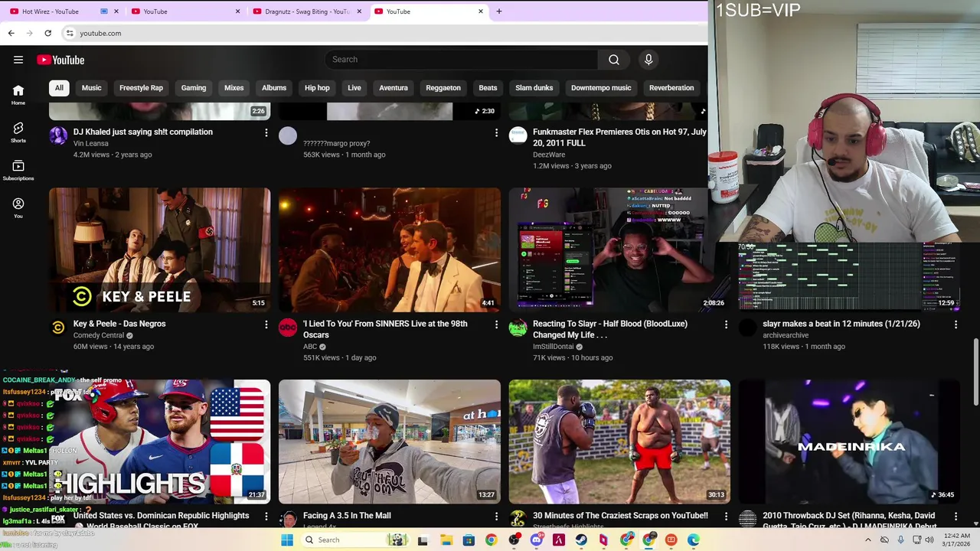980x551 pixels.
Task: Click the YouTube search input field
Action: click(462, 60)
